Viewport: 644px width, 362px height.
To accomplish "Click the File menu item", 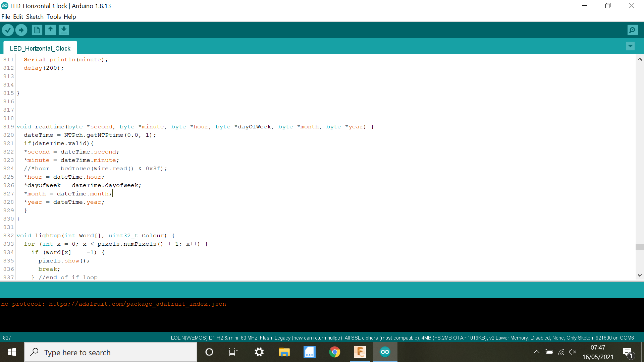I will (x=6, y=16).
